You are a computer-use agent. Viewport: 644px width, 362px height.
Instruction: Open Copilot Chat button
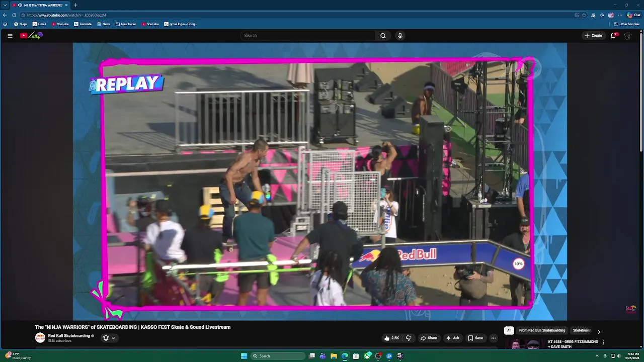coord(633,15)
